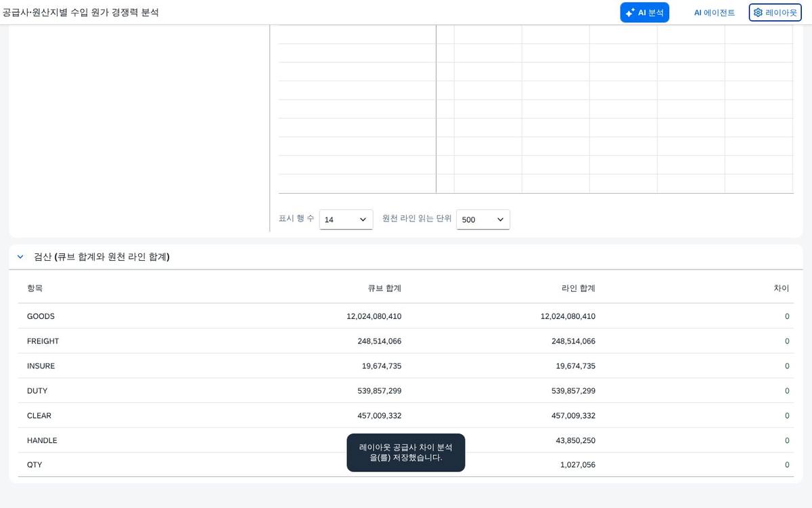Select the CLEAR row label
812x508 pixels.
(39, 416)
